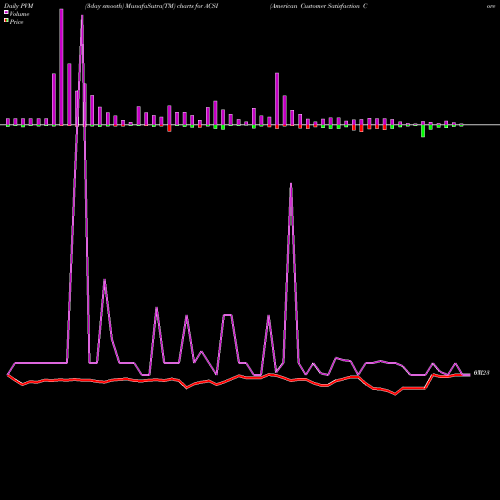Click the Volume legend color swatch
This screenshot has height=500, width=500.
pos(6,12)
